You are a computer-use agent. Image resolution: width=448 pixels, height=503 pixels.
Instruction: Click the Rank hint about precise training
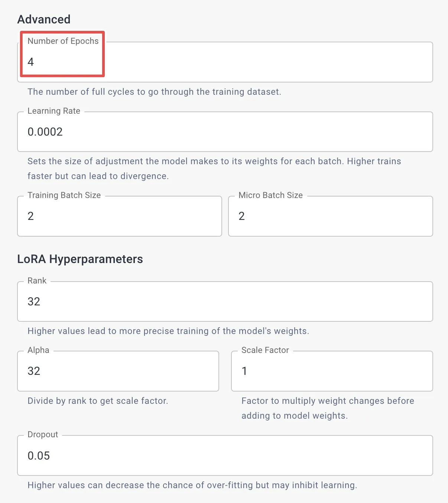(x=168, y=331)
